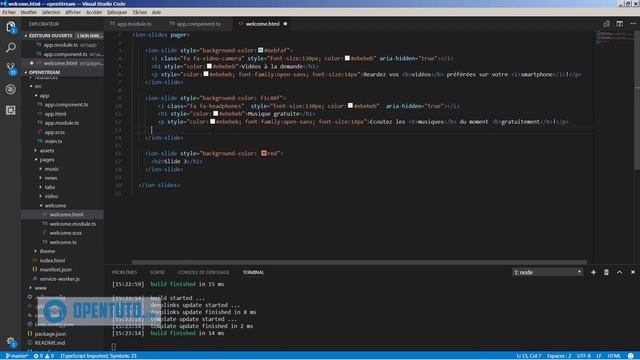Click feedback smiley in status bar

pos(631,356)
